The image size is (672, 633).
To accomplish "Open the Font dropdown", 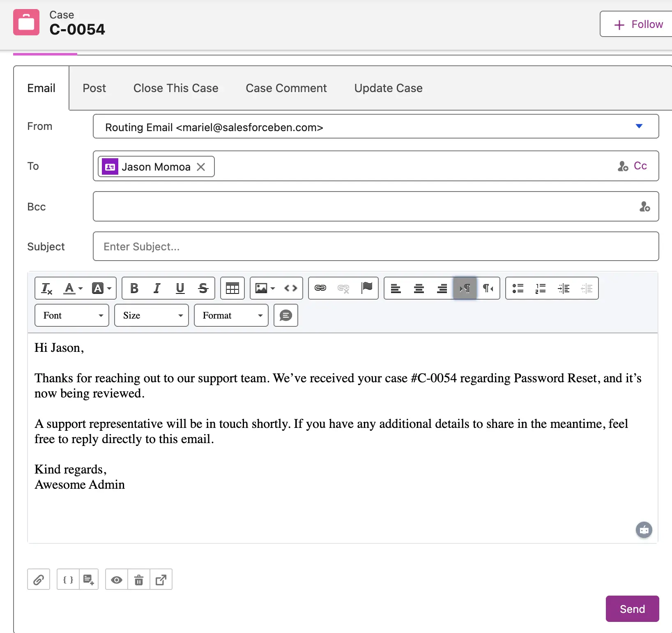I will (x=72, y=315).
